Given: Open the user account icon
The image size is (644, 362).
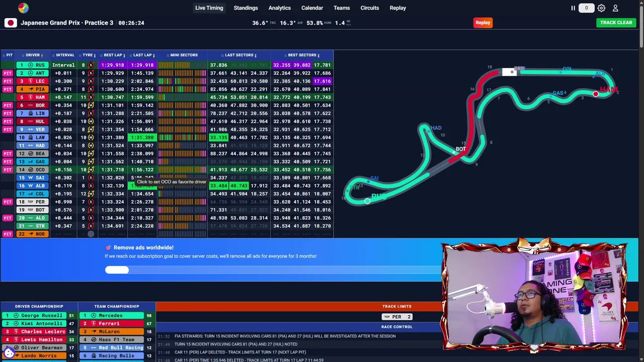Looking at the screenshot, I should 615,8.
